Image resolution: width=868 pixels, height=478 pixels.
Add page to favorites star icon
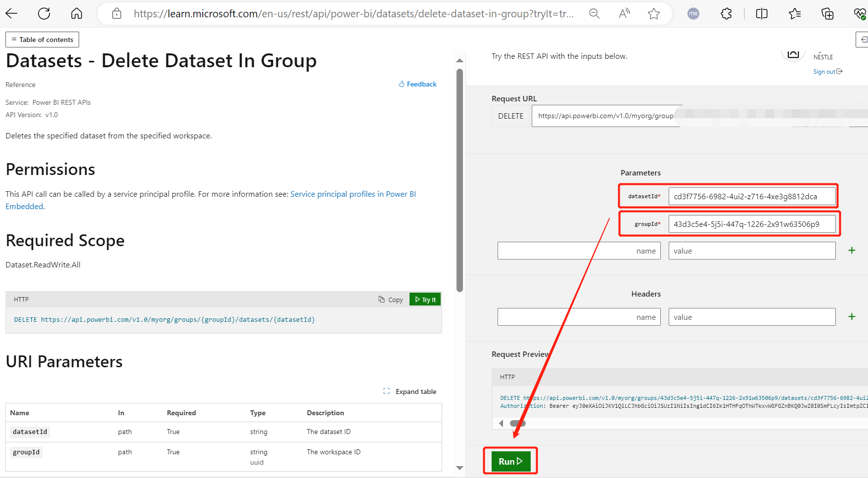(x=654, y=14)
